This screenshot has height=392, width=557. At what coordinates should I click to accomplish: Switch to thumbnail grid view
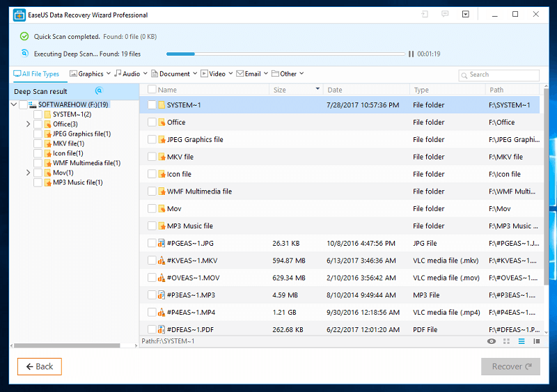point(507,341)
